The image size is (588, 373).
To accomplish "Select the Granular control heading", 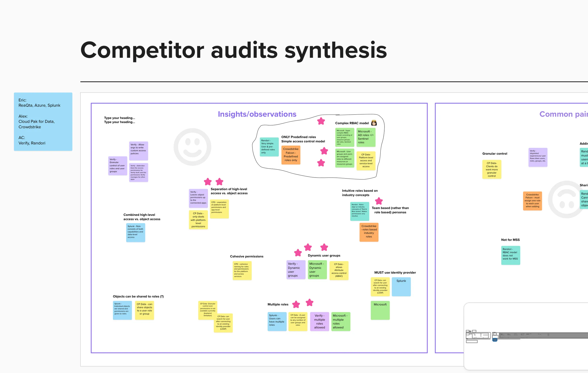I will [495, 154].
